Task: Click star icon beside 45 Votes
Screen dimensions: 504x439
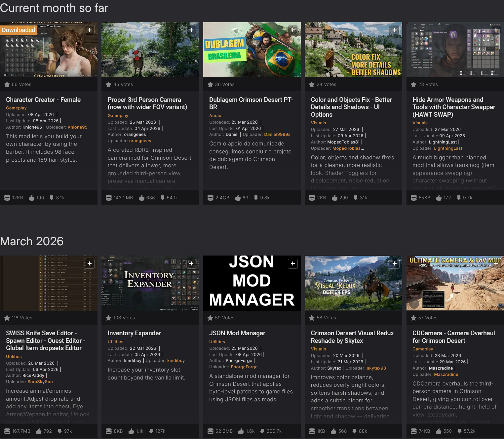Action: (x=108, y=84)
